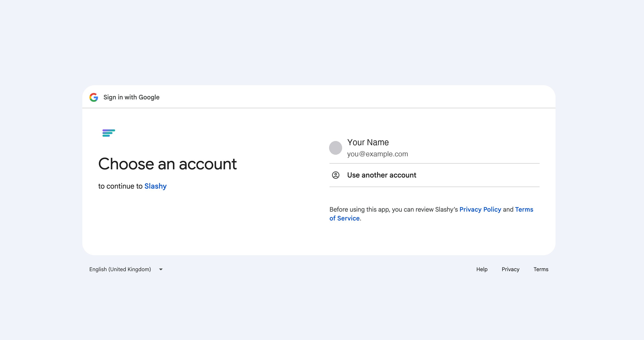Click the Slashy app logo
644x340 pixels.
[109, 133]
